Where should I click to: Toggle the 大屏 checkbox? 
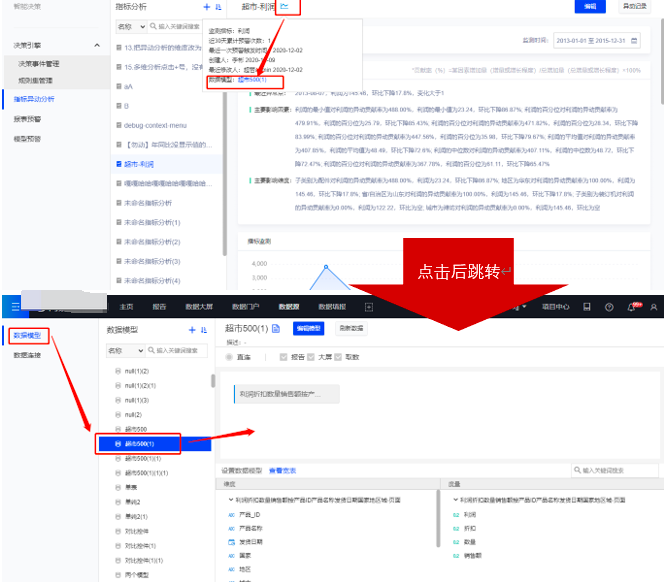(311, 357)
